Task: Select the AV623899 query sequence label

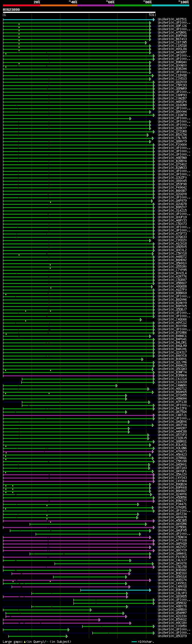Action: point(11,10)
